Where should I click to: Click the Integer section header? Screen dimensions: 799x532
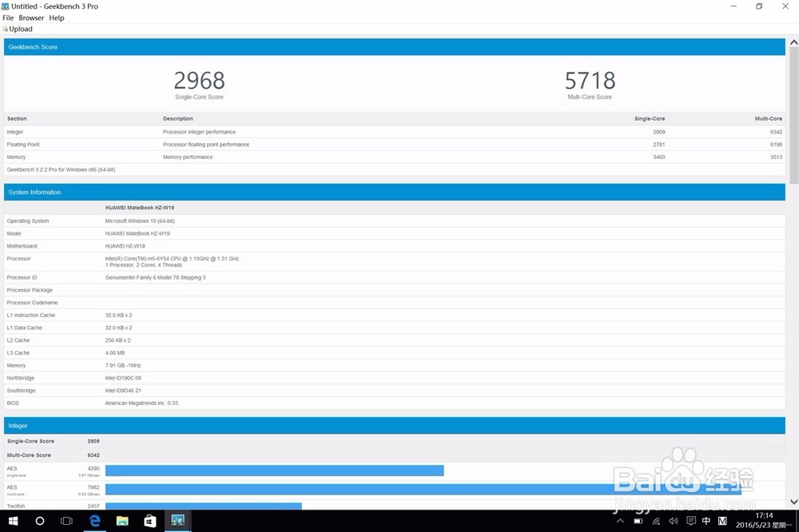(395, 426)
